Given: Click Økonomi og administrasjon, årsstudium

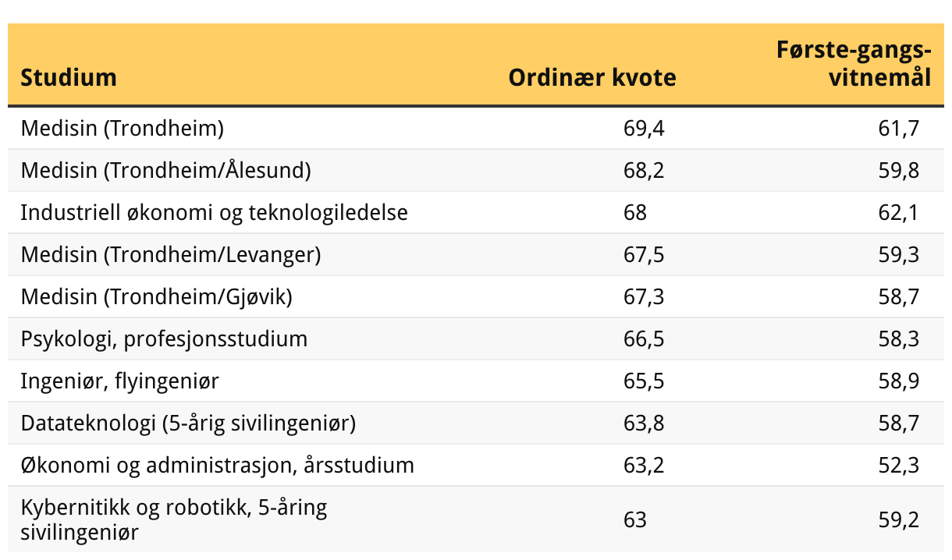Looking at the screenshot, I should click(x=217, y=465).
